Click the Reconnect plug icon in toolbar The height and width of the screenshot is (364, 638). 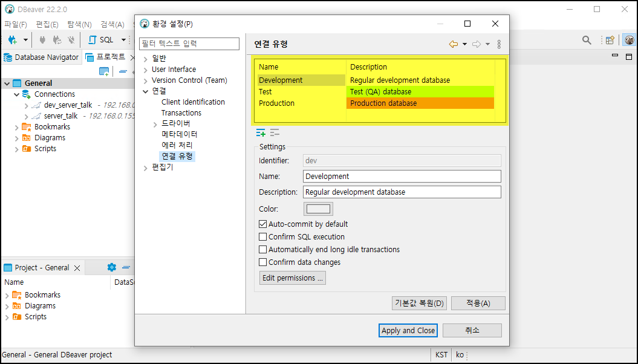[x=57, y=40]
